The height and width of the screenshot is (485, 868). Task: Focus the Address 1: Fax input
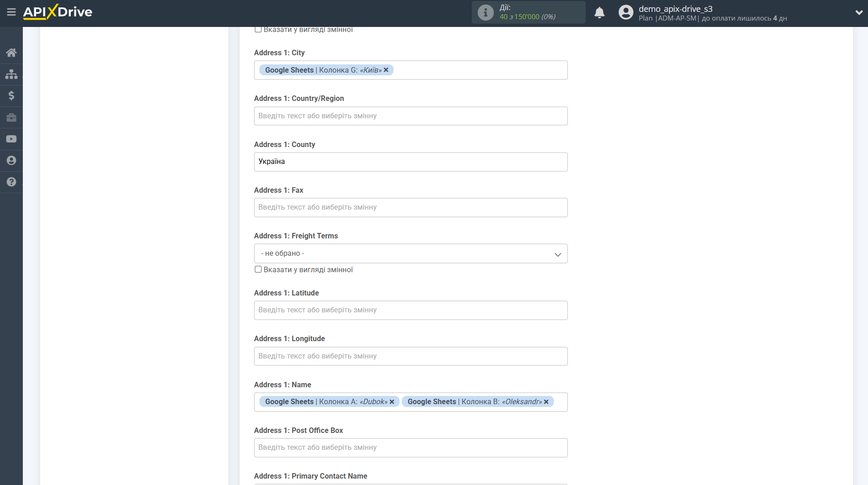(x=411, y=207)
